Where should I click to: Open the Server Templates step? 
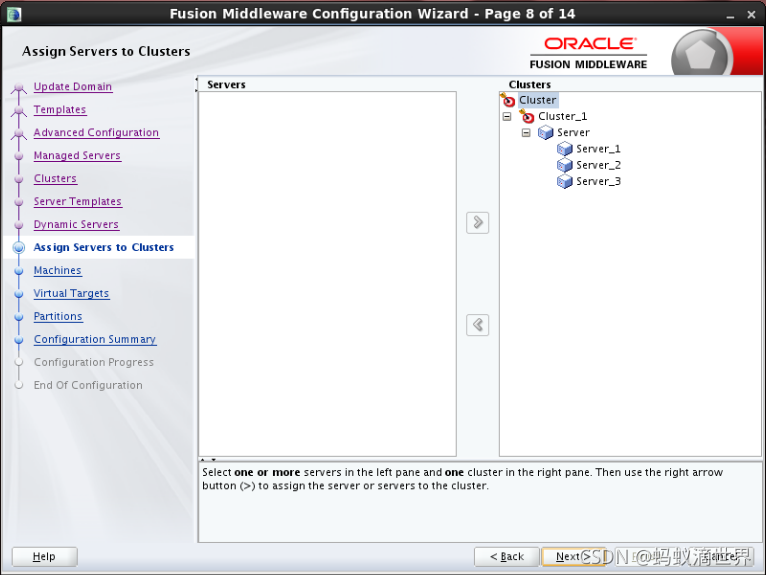coord(78,201)
